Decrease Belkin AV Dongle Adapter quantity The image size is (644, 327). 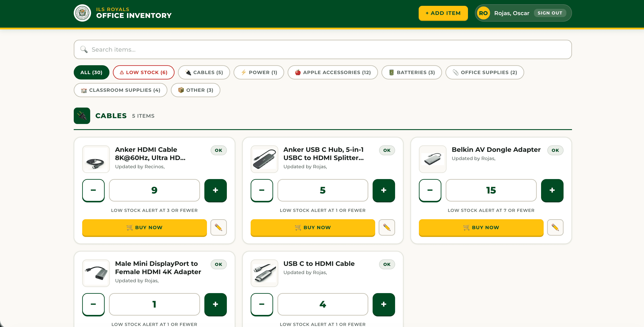coord(430,190)
